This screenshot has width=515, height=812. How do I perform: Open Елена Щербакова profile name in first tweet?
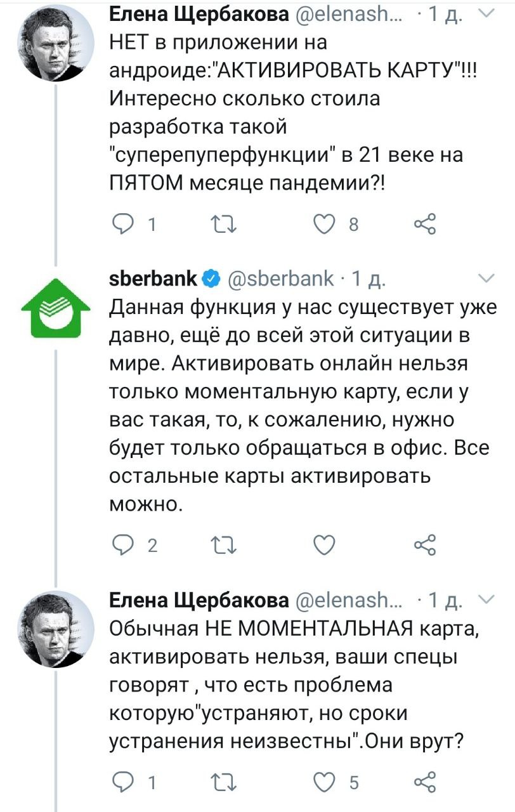(x=199, y=13)
